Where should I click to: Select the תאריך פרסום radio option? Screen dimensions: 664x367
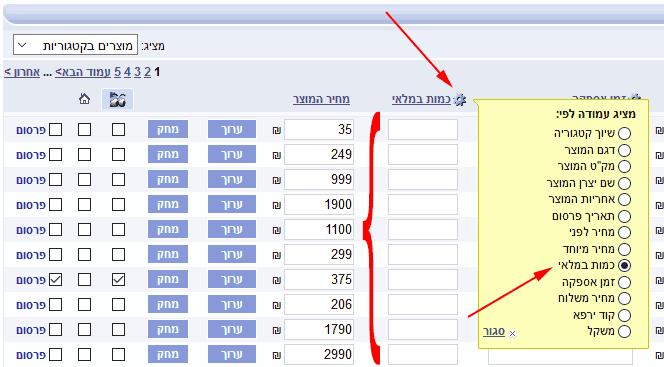[624, 216]
